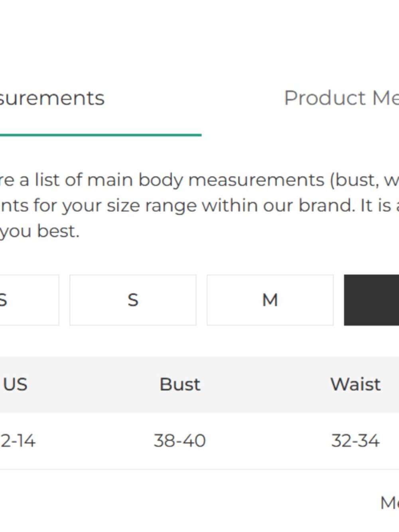
Task: Select the S size button
Action: point(133,300)
